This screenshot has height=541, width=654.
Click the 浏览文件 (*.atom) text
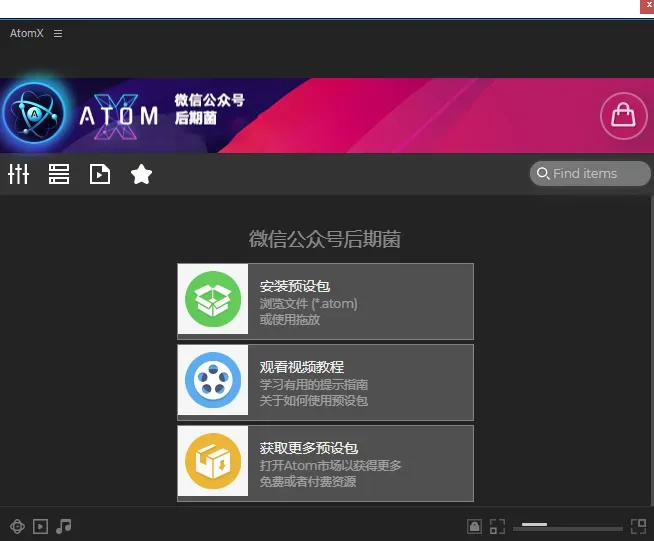pyautogui.click(x=308, y=304)
